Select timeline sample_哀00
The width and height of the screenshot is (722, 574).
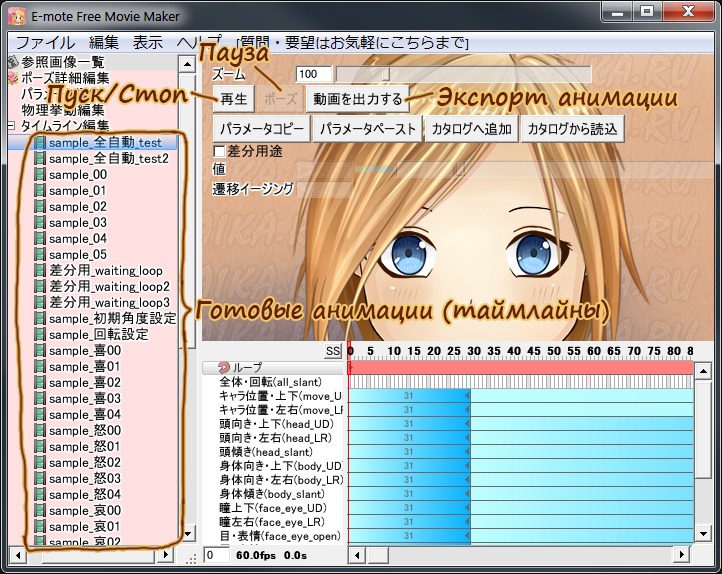coord(85,510)
